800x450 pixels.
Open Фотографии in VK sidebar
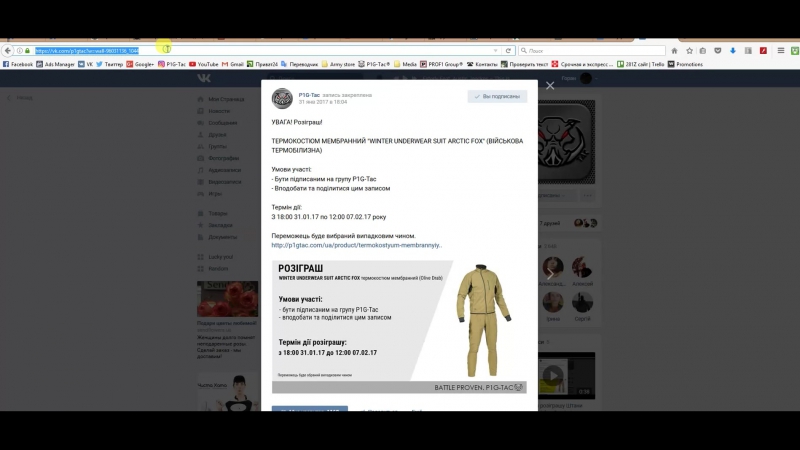218,158
